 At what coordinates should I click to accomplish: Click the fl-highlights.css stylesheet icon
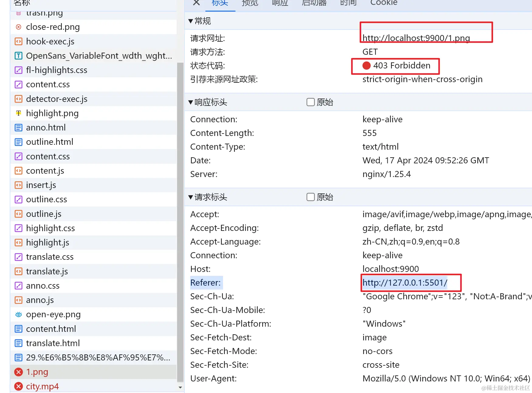click(x=19, y=70)
